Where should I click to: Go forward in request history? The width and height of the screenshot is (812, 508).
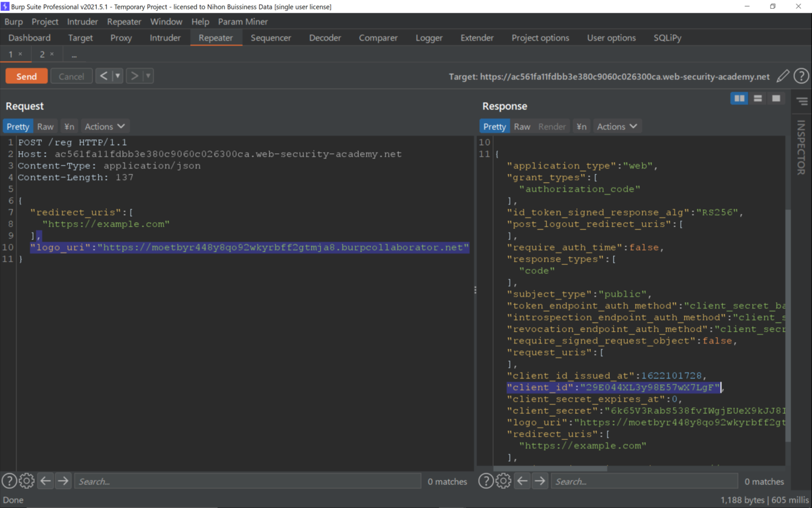click(134, 76)
